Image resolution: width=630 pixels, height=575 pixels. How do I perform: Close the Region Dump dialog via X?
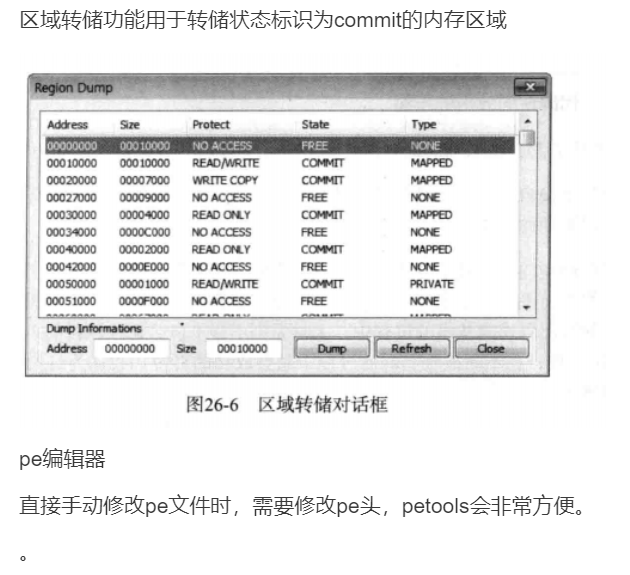529,88
